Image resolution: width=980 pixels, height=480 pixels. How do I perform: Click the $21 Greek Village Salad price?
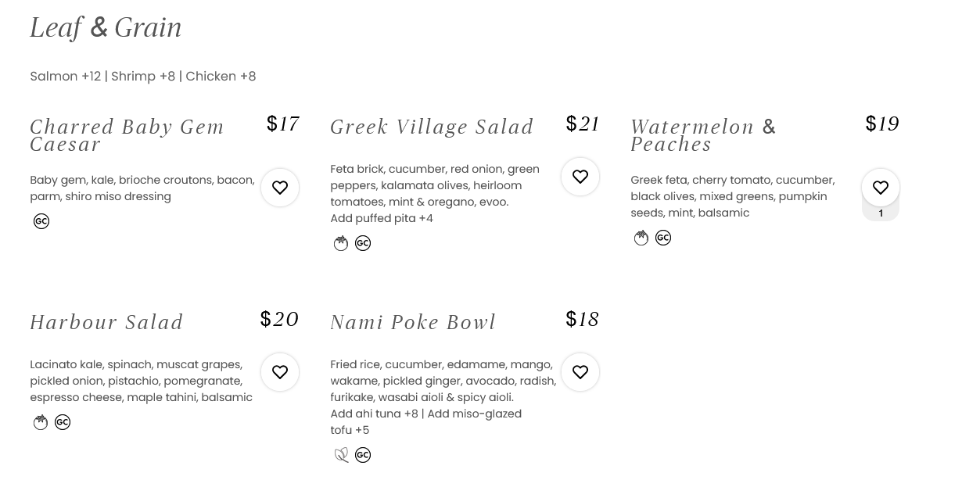(583, 124)
